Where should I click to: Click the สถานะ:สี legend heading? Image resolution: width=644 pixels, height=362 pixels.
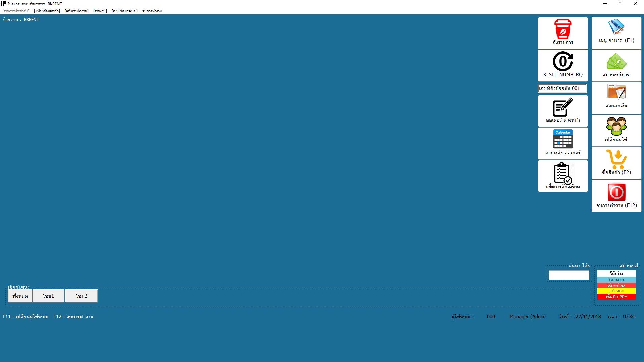[x=629, y=266]
